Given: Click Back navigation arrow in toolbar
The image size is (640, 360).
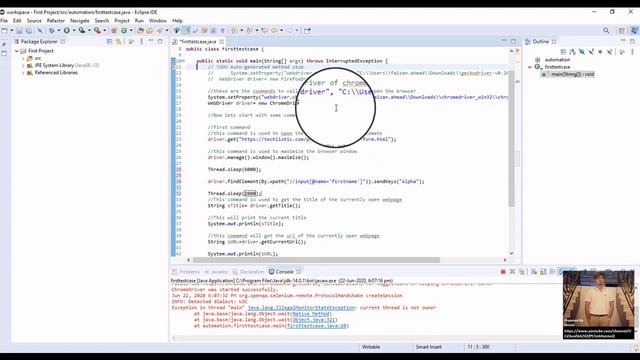Looking at the screenshot, I should pyautogui.click(x=274, y=31).
